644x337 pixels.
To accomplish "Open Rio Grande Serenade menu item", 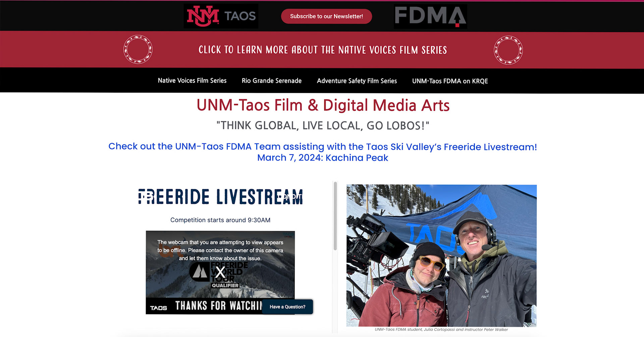I will [272, 81].
